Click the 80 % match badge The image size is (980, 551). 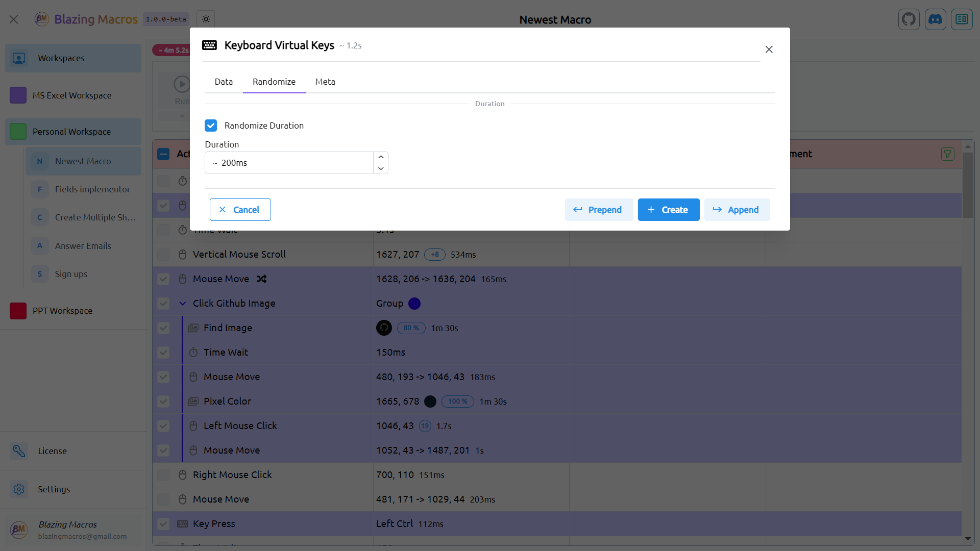[411, 328]
